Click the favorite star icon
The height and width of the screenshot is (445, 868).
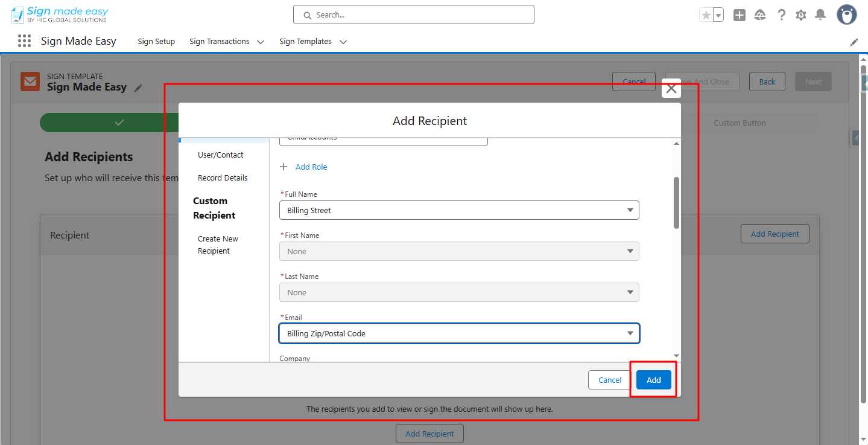(x=707, y=13)
